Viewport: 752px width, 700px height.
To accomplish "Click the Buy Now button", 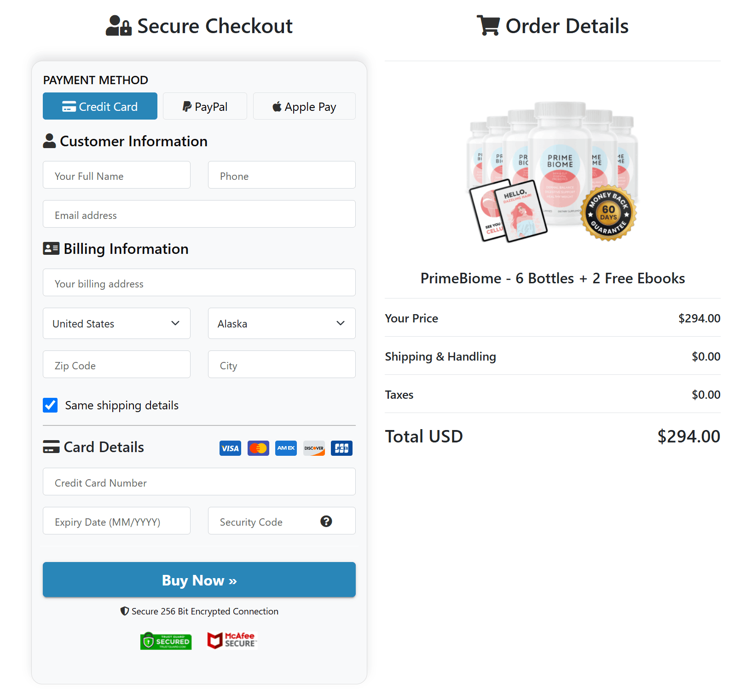I will point(199,580).
